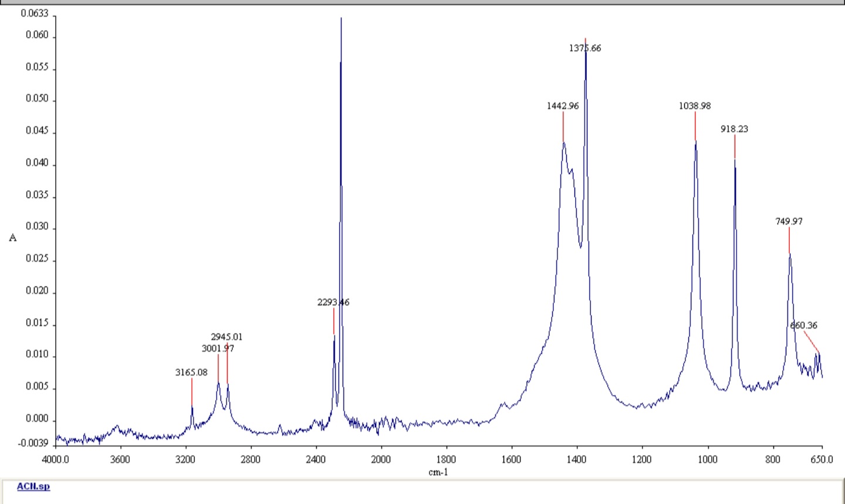This screenshot has height=504, width=845.
Task: Select the 3165.08 peak label
Action: 191,372
